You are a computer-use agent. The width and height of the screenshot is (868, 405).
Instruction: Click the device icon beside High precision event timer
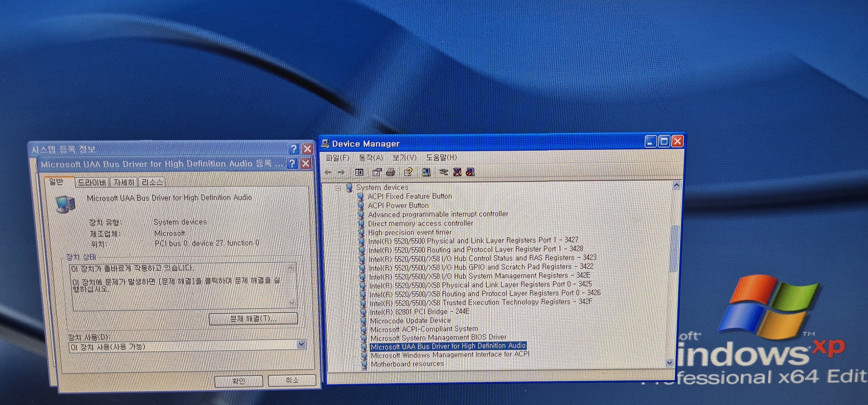click(361, 233)
